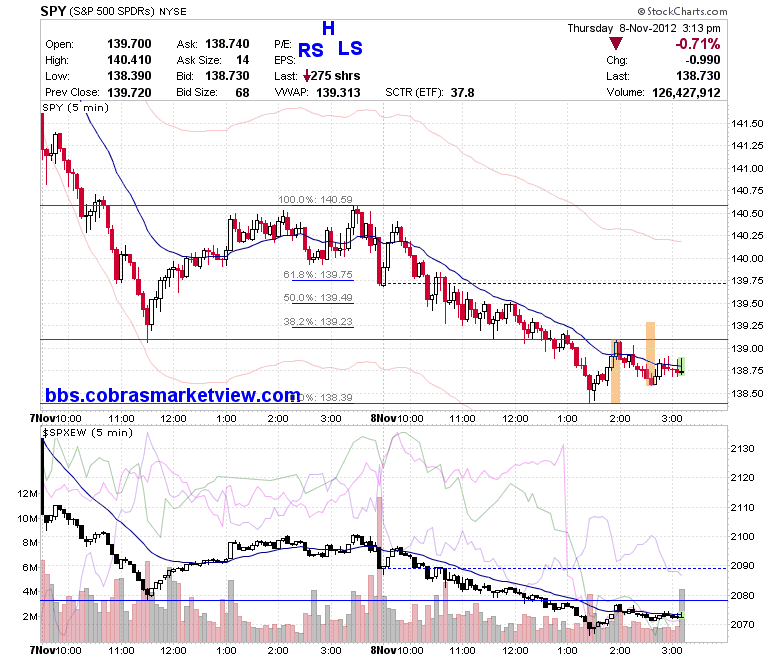The image size is (780, 659).
Task: Open the bbs.cobrasmarketview.com watermark link
Action: 173,395
